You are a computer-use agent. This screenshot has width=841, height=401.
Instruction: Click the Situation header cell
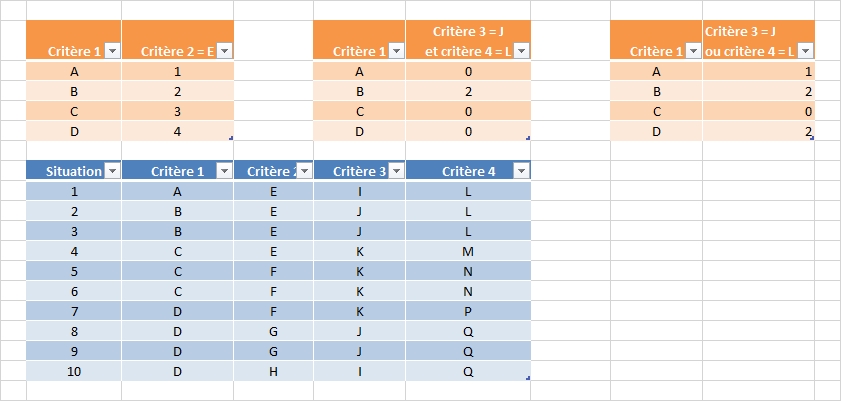tap(68, 171)
